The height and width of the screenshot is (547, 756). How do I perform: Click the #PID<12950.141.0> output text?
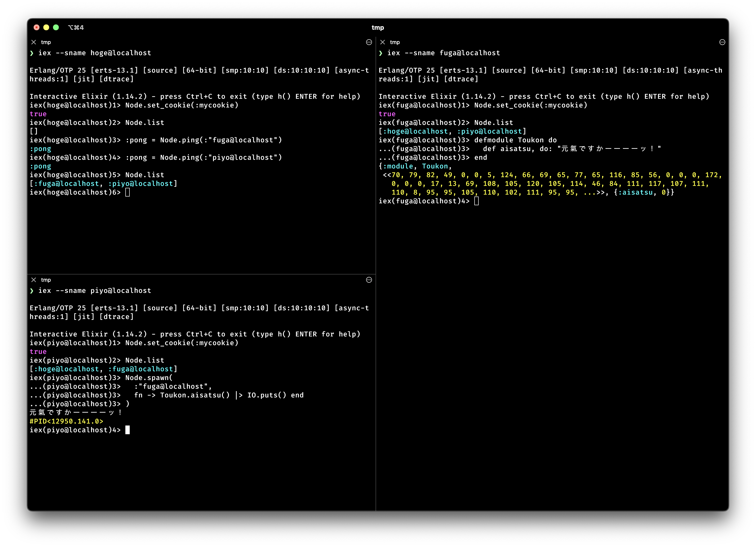(x=66, y=421)
